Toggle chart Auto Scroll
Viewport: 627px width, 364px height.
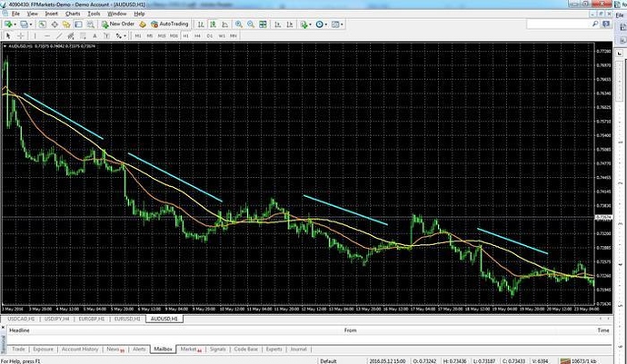277,25
